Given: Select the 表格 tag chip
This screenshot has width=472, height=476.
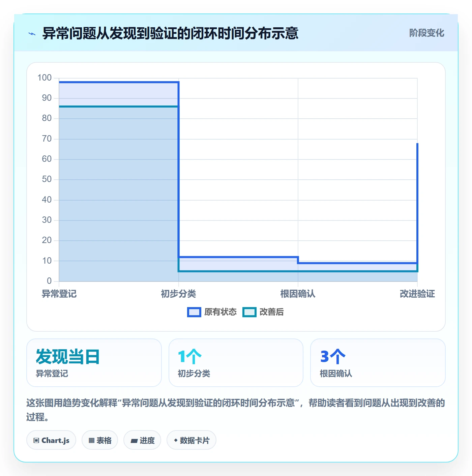Looking at the screenshot, I should point(100,440).
